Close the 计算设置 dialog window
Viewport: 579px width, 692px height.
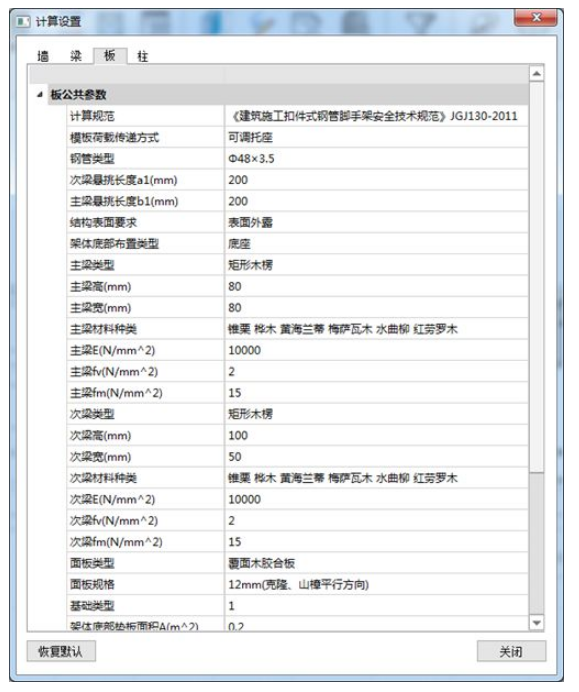pyautogui.click(x=536, y=18)
